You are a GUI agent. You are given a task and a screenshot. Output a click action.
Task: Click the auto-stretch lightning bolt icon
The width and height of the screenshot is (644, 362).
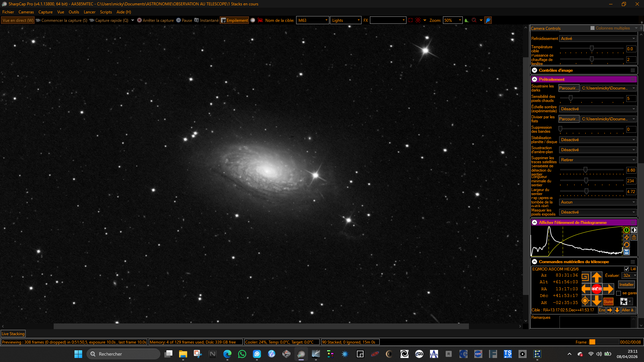[x=626, y=237]
